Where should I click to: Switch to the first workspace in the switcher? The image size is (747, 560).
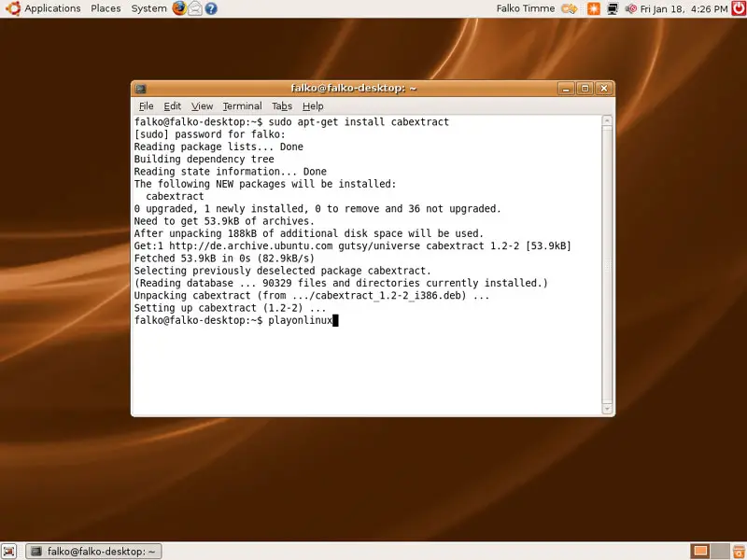[699, 552]
